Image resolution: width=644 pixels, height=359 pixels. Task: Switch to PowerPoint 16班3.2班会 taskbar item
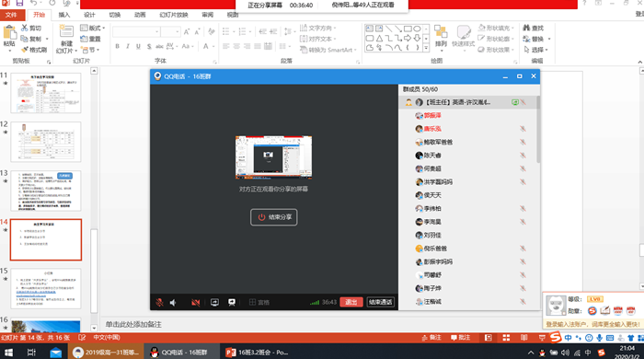click(x=257, y=353)
